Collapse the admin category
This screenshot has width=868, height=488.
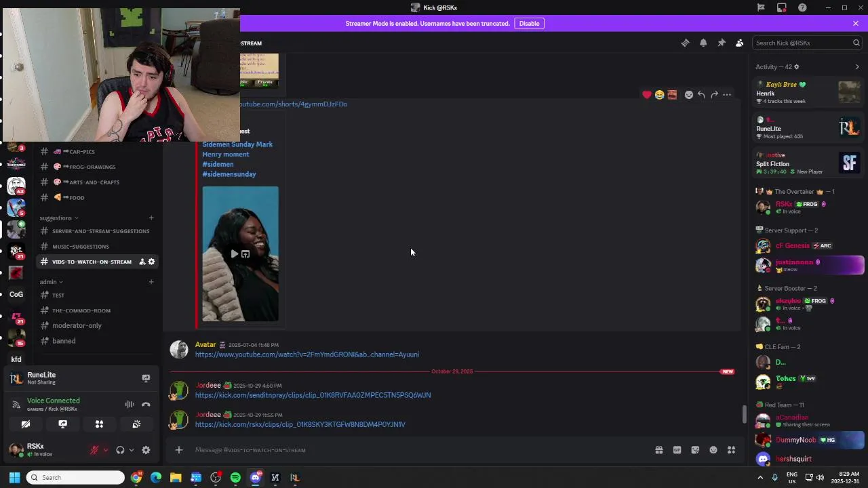tap(51, 282)
